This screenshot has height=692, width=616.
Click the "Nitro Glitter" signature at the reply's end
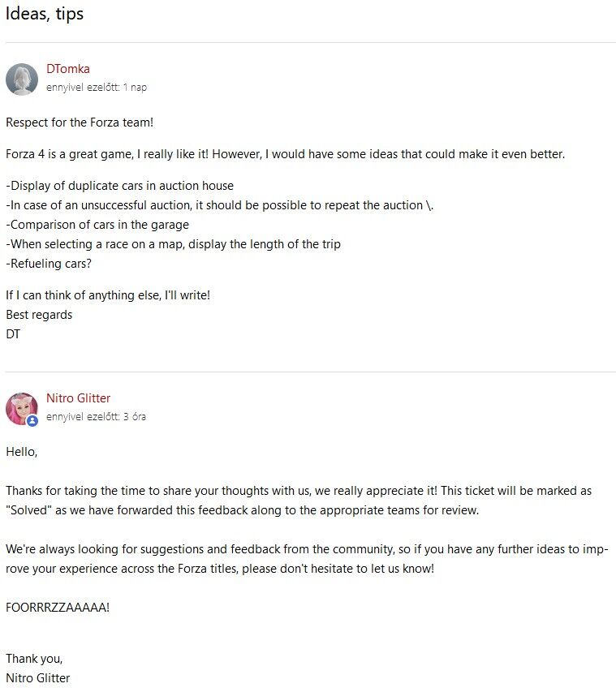[38, 678]
